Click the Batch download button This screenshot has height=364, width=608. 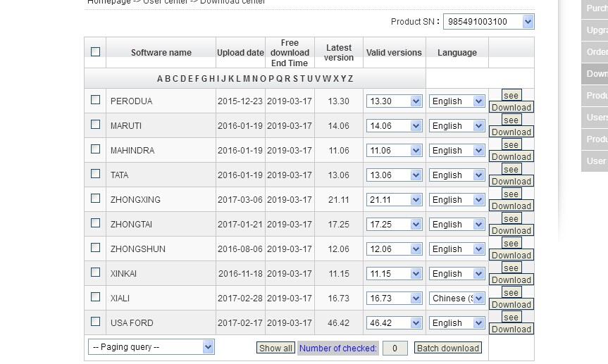point(448,348)
